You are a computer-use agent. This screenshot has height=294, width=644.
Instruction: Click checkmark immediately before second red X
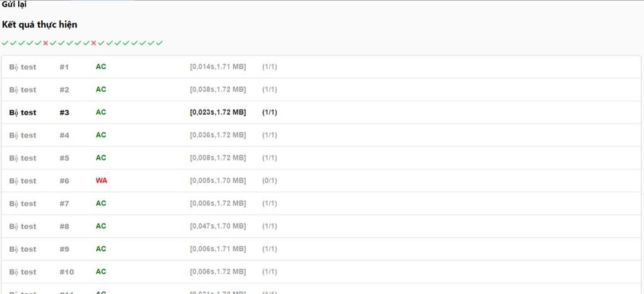point(86,43)
